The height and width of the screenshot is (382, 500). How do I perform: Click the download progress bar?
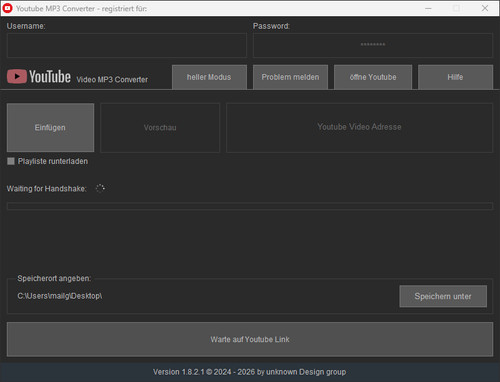click(x=250, y=206)
